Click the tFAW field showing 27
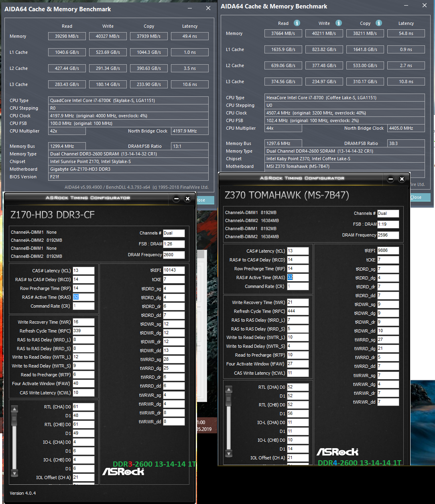 click(x=298, y=364)
